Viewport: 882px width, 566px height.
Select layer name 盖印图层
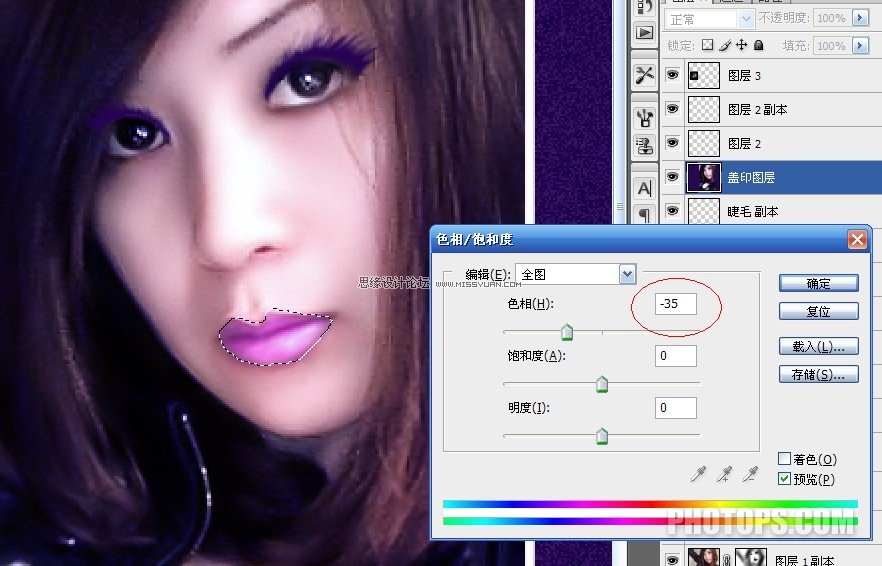coord(751,177)
